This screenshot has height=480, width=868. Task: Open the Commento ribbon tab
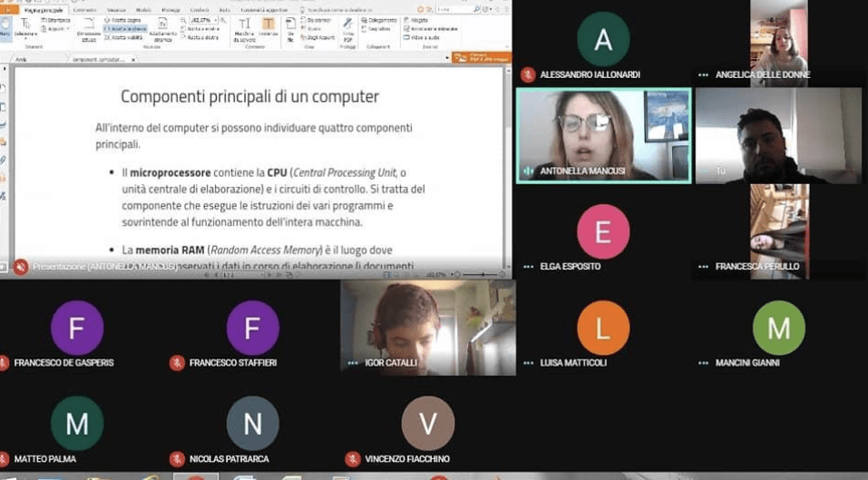84,10
